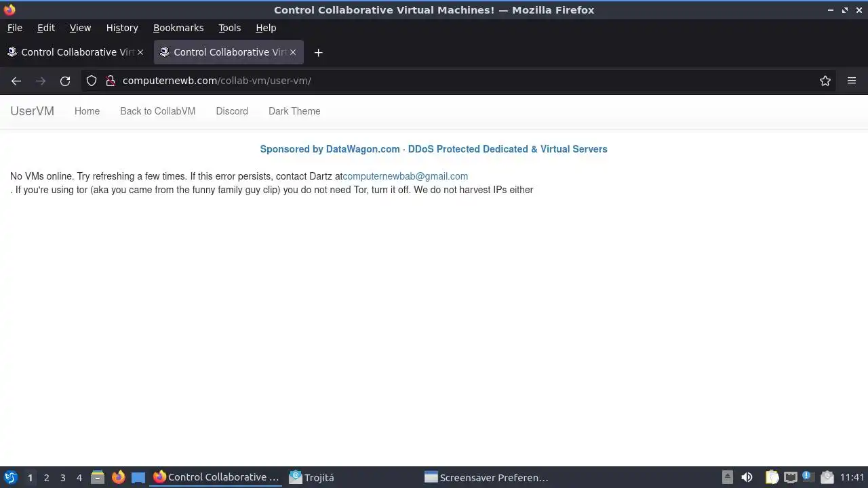This screenshot has height=488, width=868.
Task: Click the site padlock security icon
Action: pos(111,81)
